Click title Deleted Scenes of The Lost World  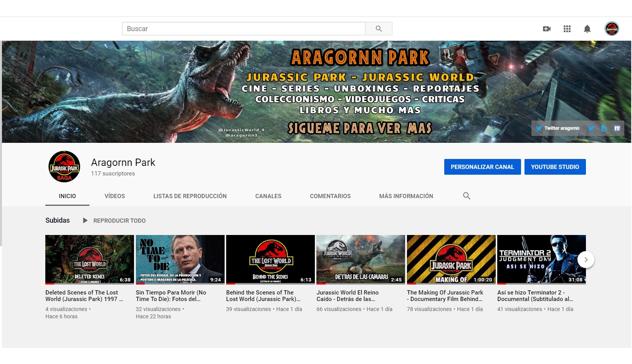point(84,296)
